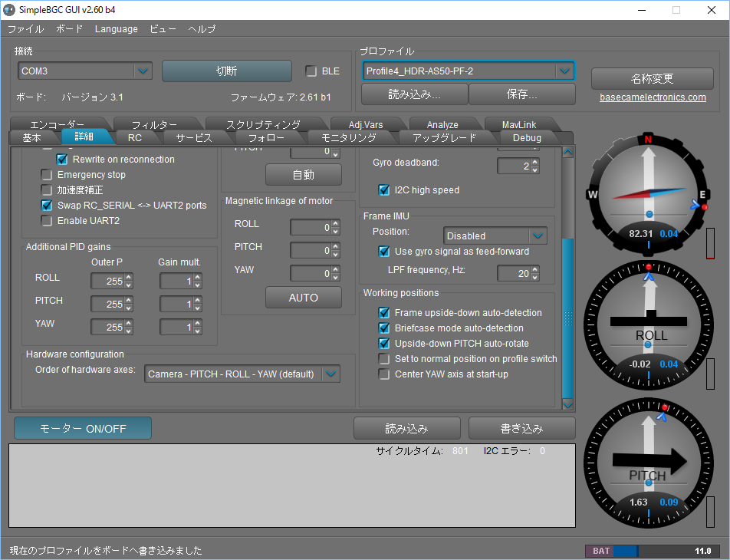Switch to the RC tab

[x=135, y=138]
